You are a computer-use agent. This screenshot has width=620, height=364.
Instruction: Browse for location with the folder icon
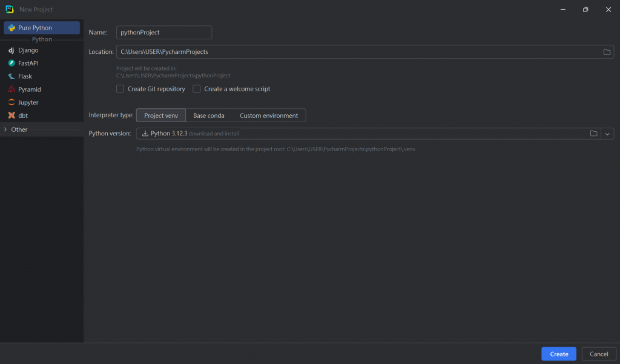[607, 52]
